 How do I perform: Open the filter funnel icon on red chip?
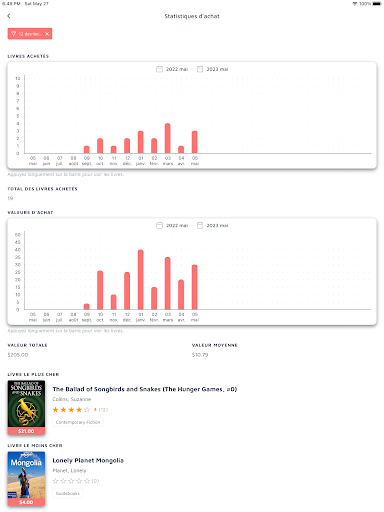click(x=14, y=34)
